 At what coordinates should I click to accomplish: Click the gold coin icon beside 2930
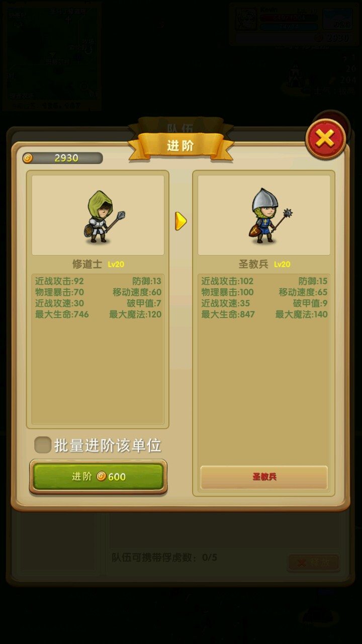[28, 158]
